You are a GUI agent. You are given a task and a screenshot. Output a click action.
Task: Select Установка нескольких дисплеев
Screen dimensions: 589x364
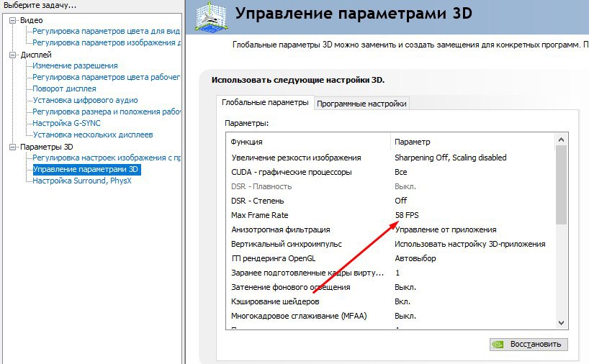(93, 135)
